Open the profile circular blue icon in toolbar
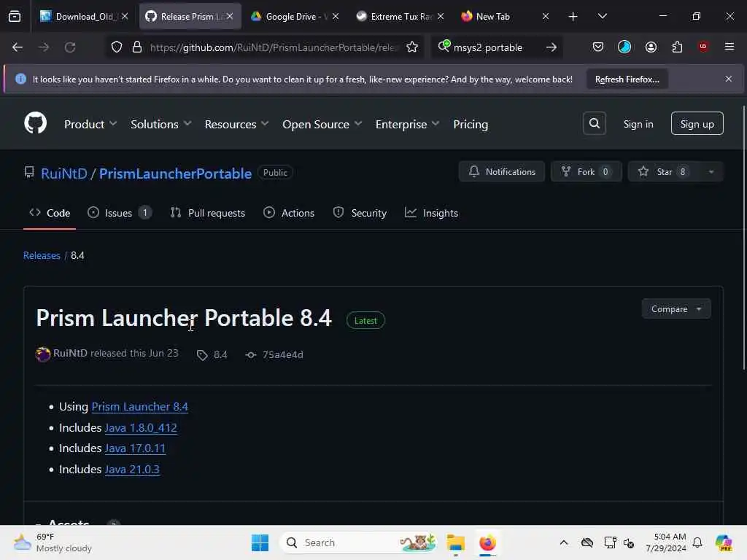 [624, 47]
